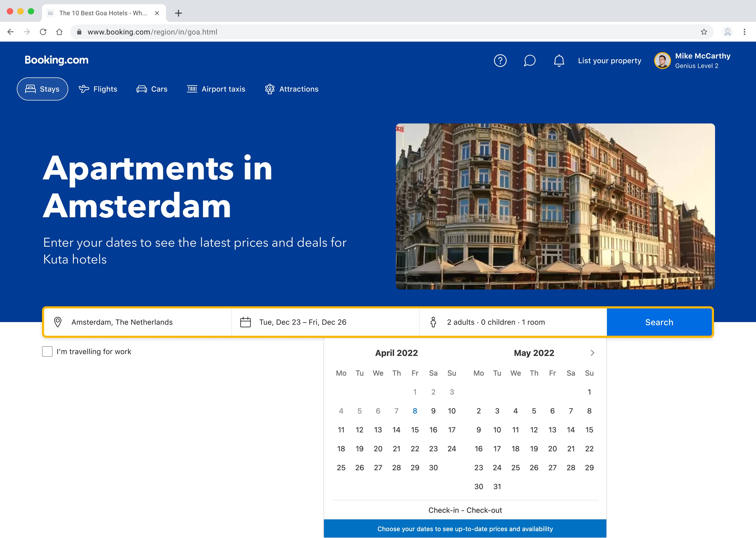Click Mike McCarthy's profile avatar
The image size is (756, 538).
pos(662,61)
